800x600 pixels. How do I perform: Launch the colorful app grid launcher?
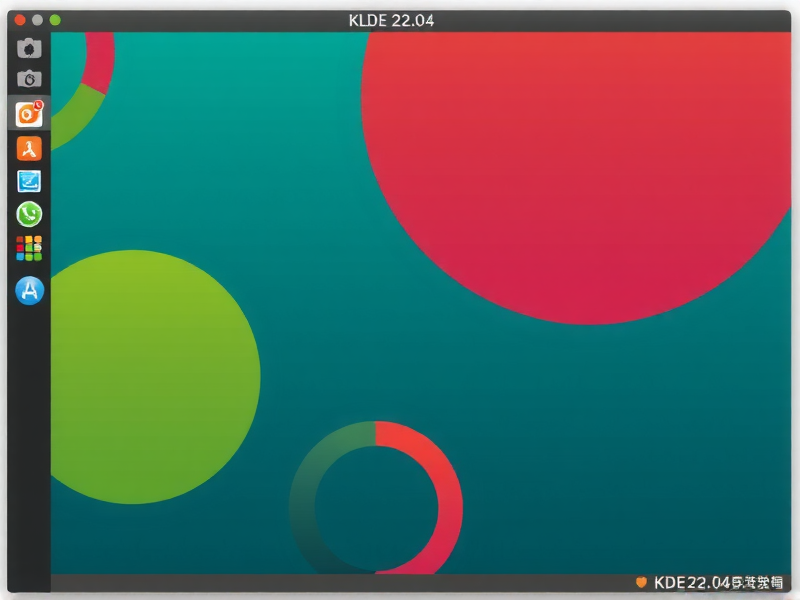tap(28, 247)
